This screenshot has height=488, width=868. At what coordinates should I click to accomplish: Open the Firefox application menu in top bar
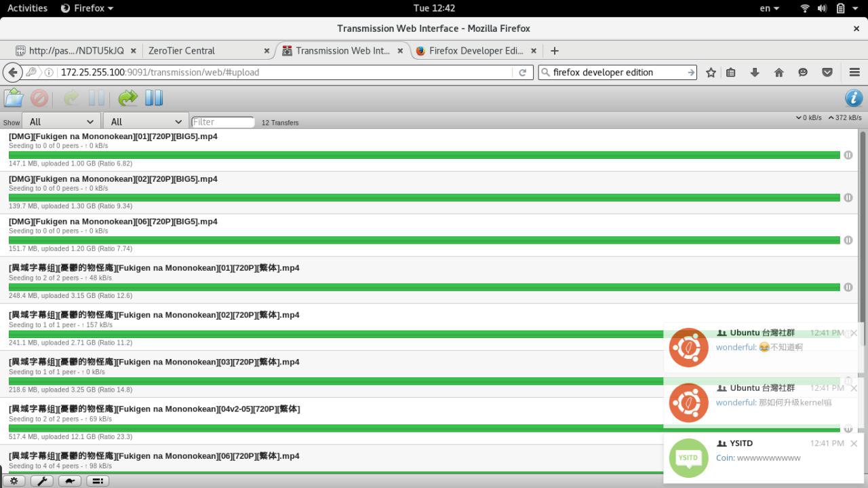click(x=87, y=8)
